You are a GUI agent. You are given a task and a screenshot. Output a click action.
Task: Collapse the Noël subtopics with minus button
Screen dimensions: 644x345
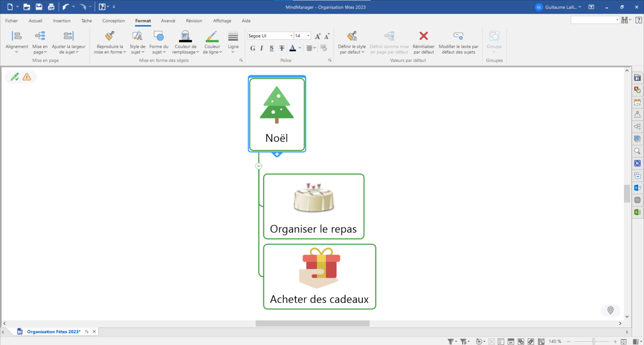click(x=259, y=166)
